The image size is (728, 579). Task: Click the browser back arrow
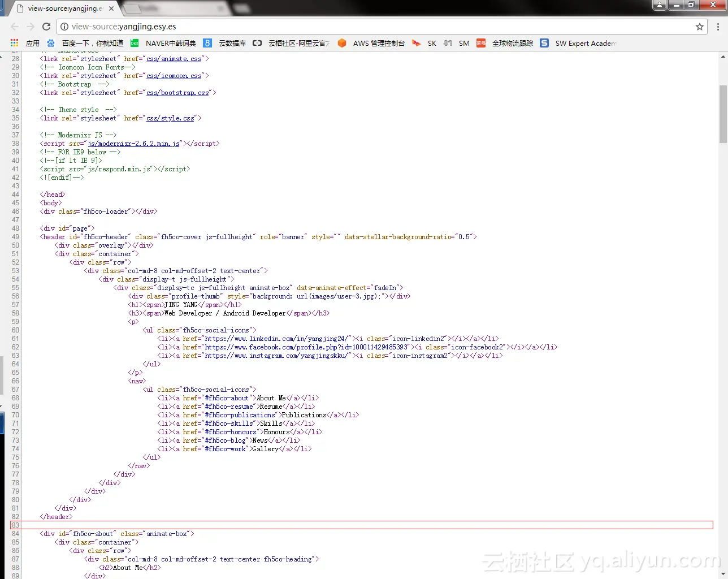(15, 27)
